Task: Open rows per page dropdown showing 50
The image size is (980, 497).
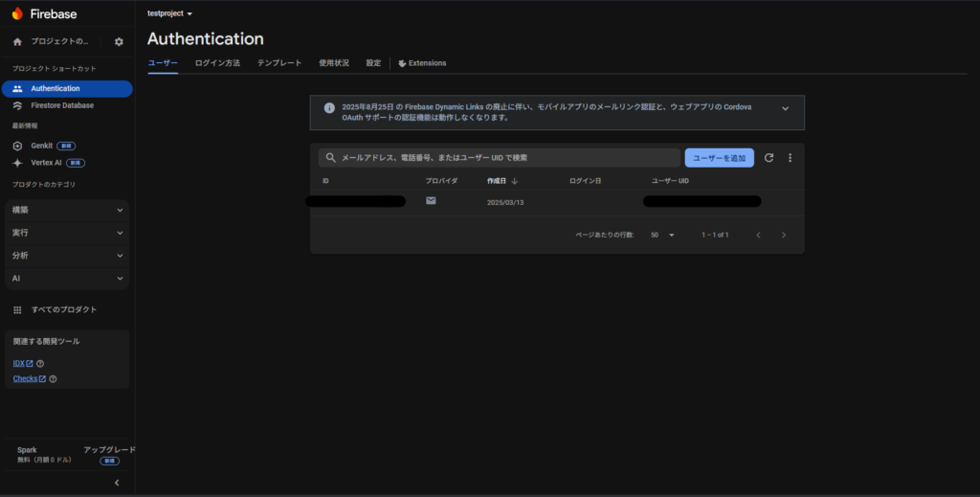Action: coord(662,235)
